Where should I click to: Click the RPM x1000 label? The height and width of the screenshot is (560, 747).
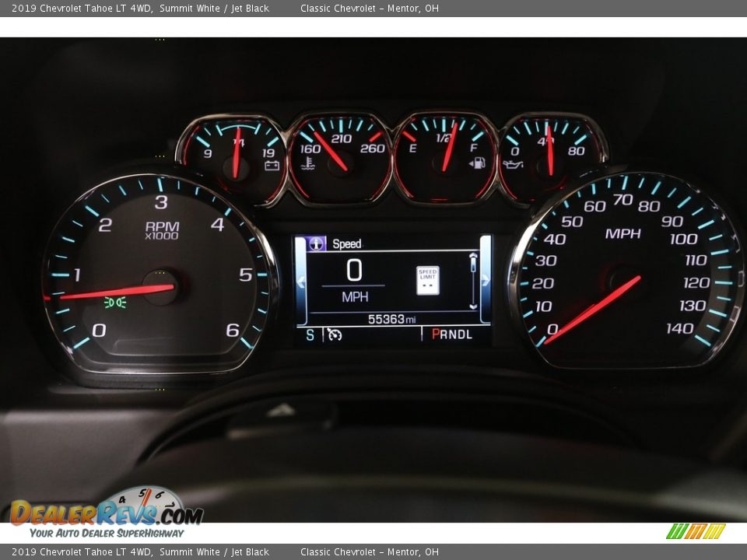162,230
